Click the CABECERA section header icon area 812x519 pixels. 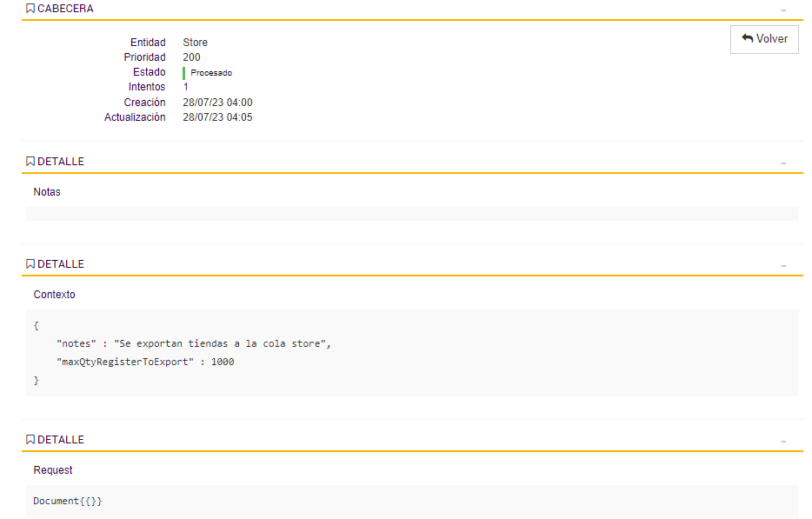click(30, 9)
